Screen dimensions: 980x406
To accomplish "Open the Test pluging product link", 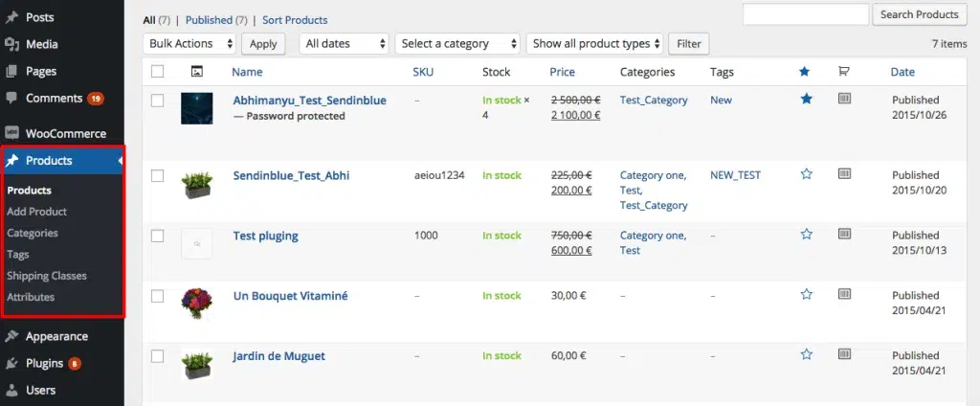I will tap(265, 236).
